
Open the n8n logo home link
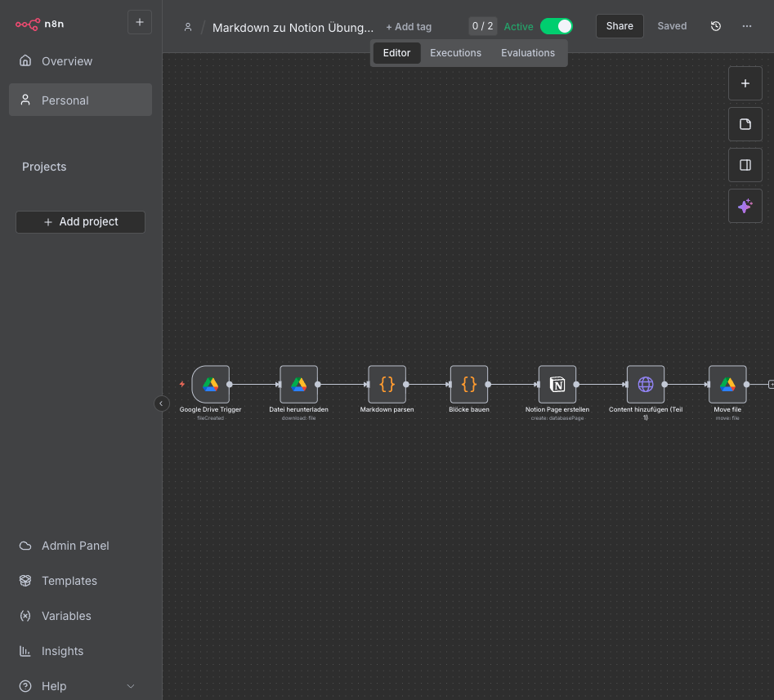coord(39,24)
